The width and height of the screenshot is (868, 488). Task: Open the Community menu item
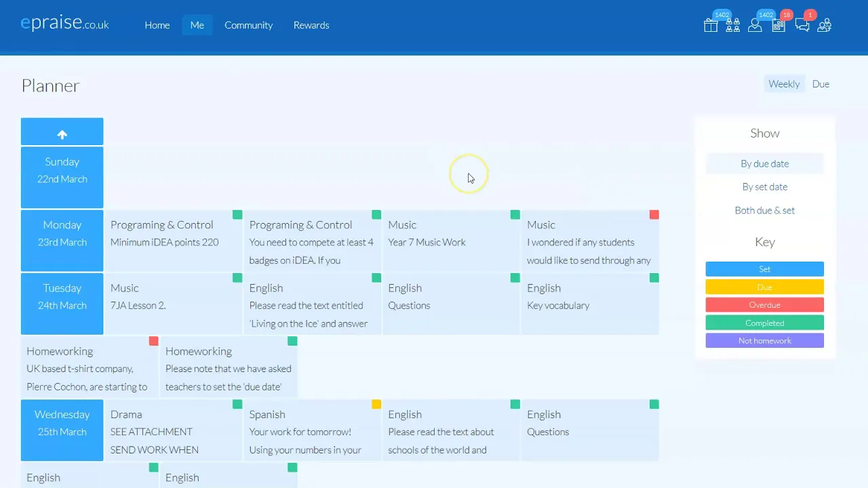click(x=249, y=25)
